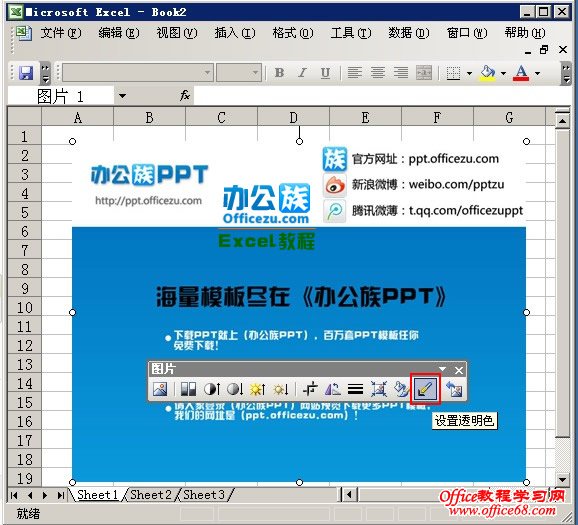578x525 pixels.
Task: Expand the Fill Color dropdown arrow
Action: click(503, 73)
